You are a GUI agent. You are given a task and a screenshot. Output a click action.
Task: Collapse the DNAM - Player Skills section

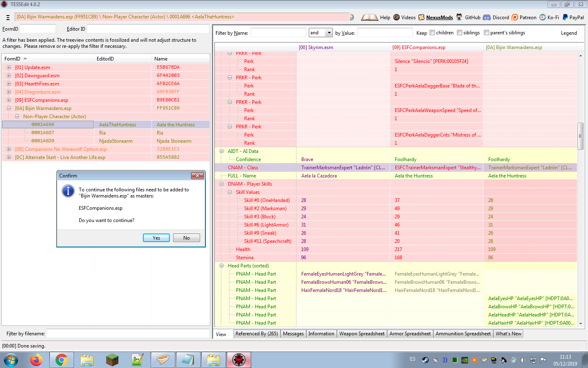[222, 184]
